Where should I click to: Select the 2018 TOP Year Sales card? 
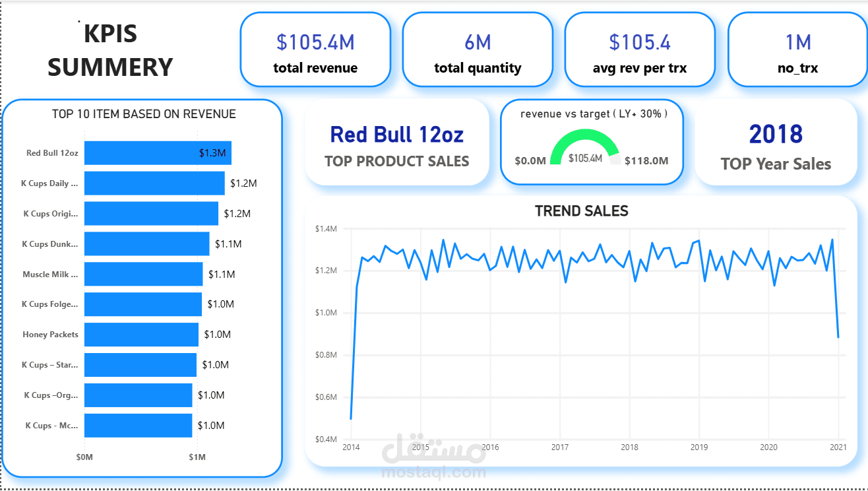point(776,143)
